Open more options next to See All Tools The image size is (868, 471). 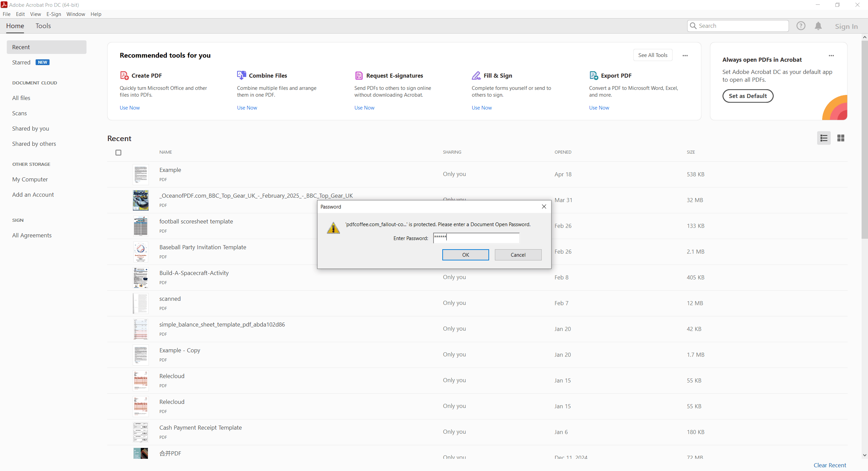point(685,56)
